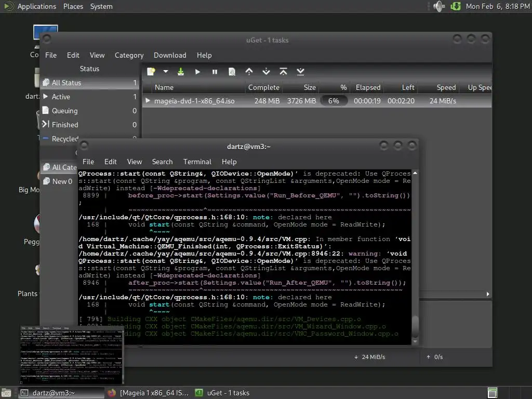Open download properties icon in uGet toolbar
Screen dimensions: 532x399
[232, 72]
